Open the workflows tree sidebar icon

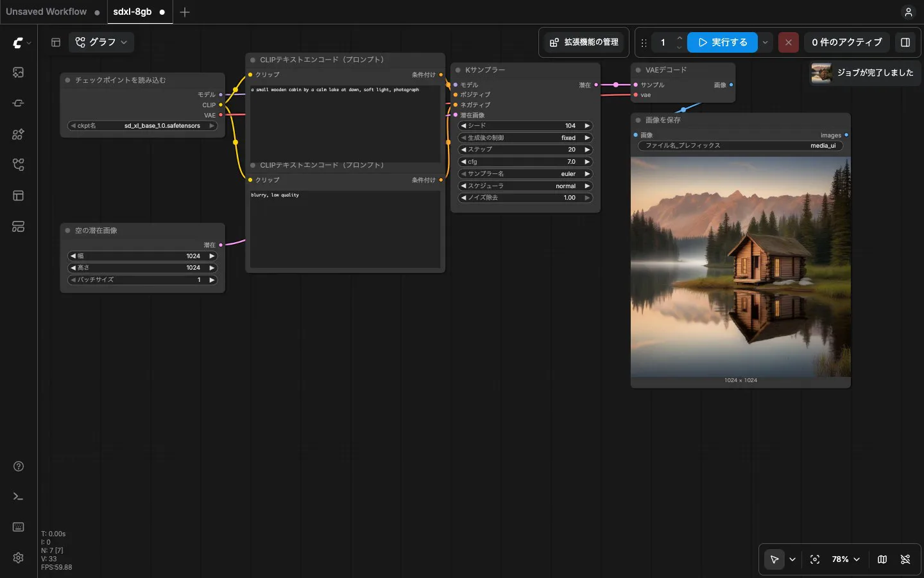(19, 165)
